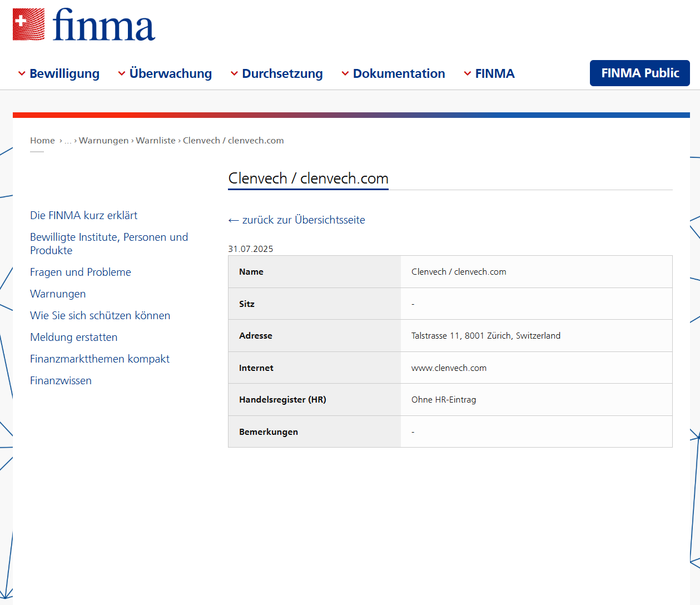Open Wie Sie sich schützen können
The image size is (700, 605).
point(100,315)
